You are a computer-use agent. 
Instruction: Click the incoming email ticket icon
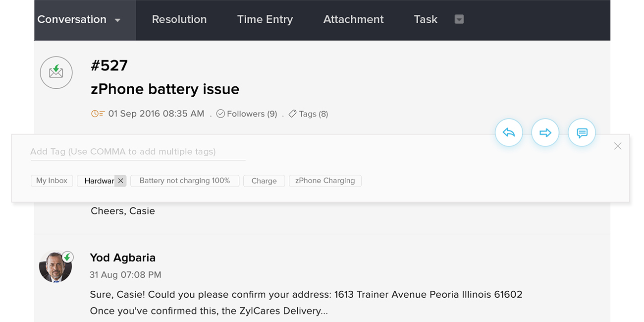click(56, 72)
